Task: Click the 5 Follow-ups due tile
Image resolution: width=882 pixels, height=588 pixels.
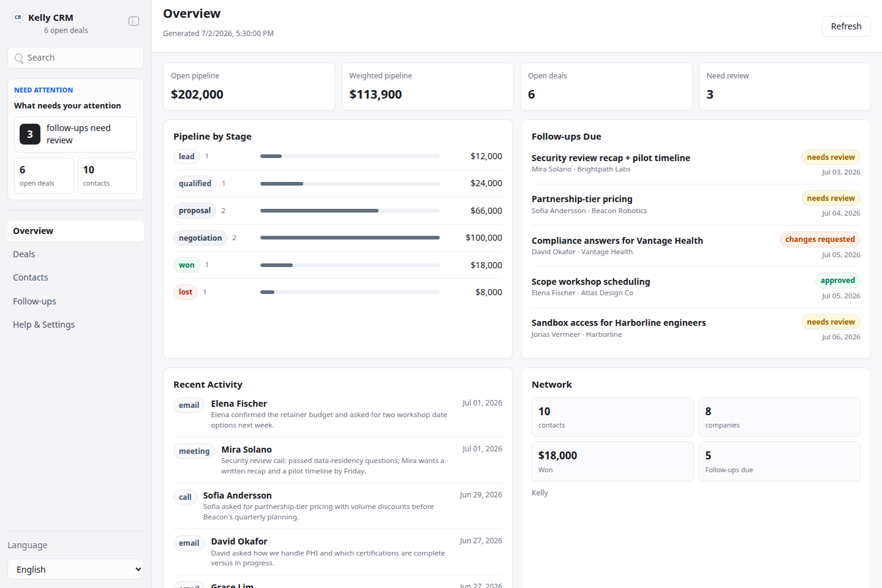Action: pos(780,462)
